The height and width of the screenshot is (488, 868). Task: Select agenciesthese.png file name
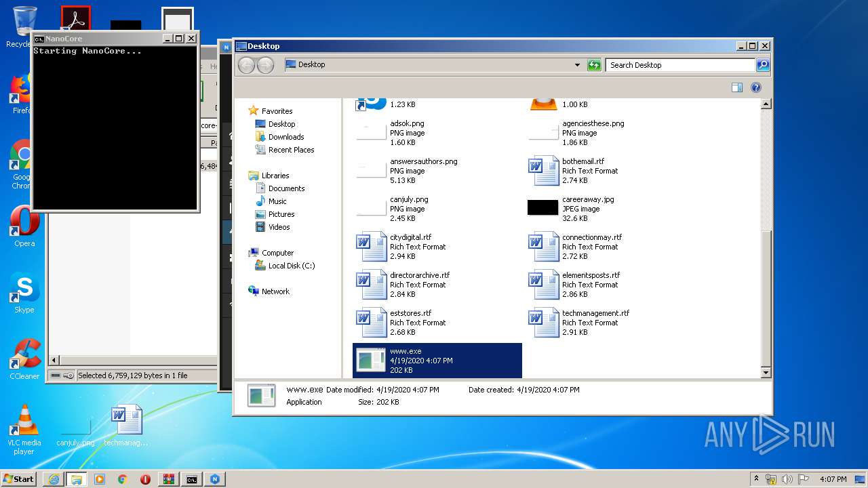593,123
